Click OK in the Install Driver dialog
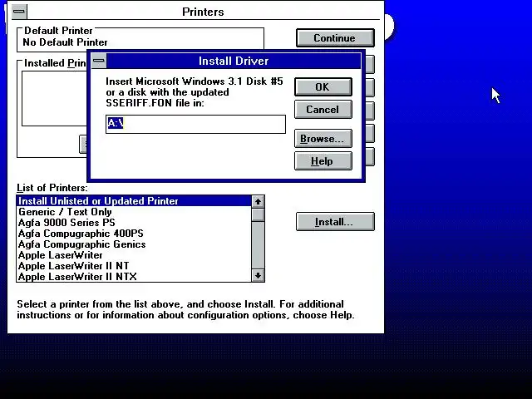Image resolution: width=532 pixels, height=399 pixels. pos(323,86)
